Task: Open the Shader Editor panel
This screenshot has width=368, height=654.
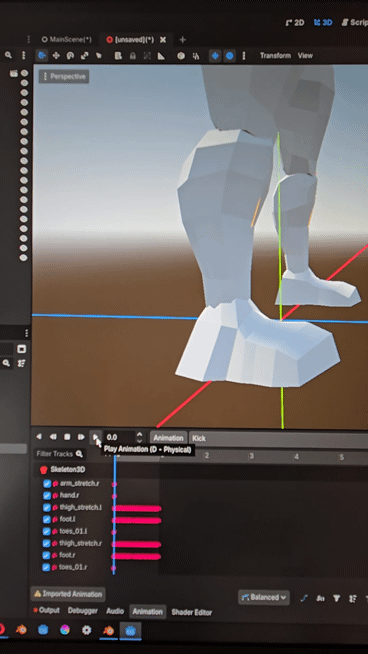Action: click(x=192, y=612)
